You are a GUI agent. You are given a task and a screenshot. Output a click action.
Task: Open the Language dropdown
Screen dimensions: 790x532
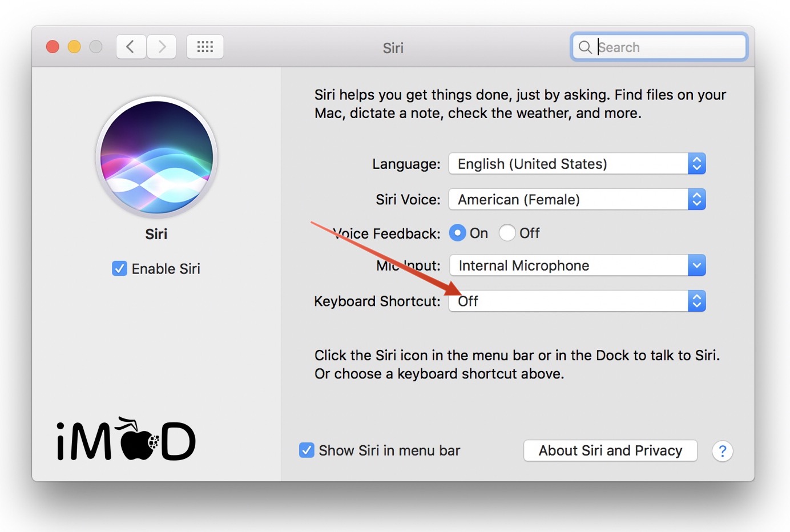pyautogui.click(x=577, y=164)
